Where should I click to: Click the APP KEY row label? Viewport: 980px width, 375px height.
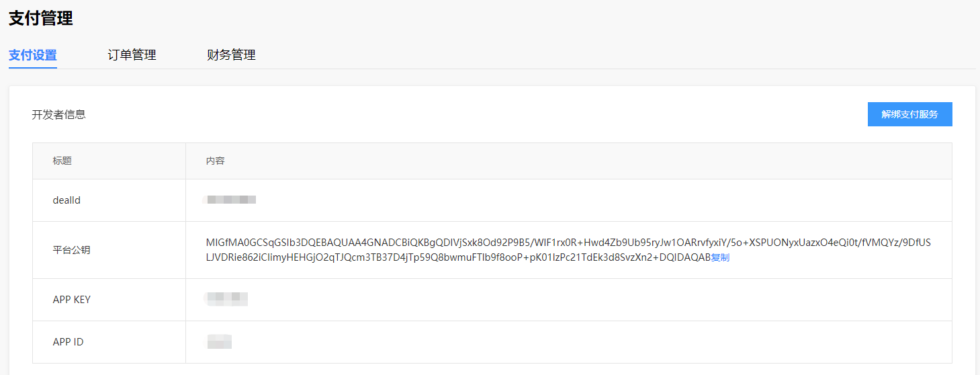coord(71,300)
